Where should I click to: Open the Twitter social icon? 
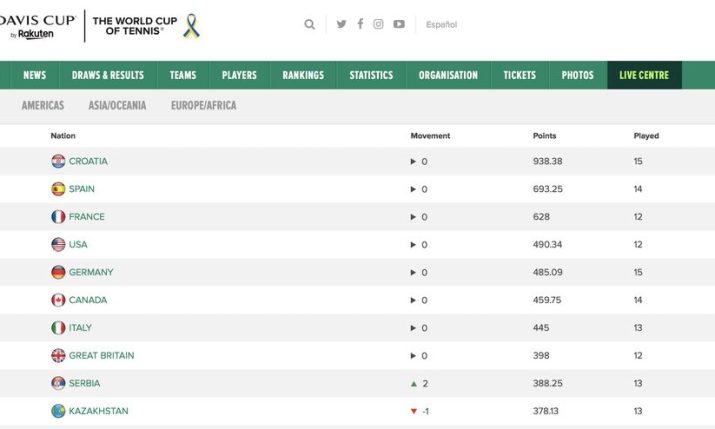341,25
